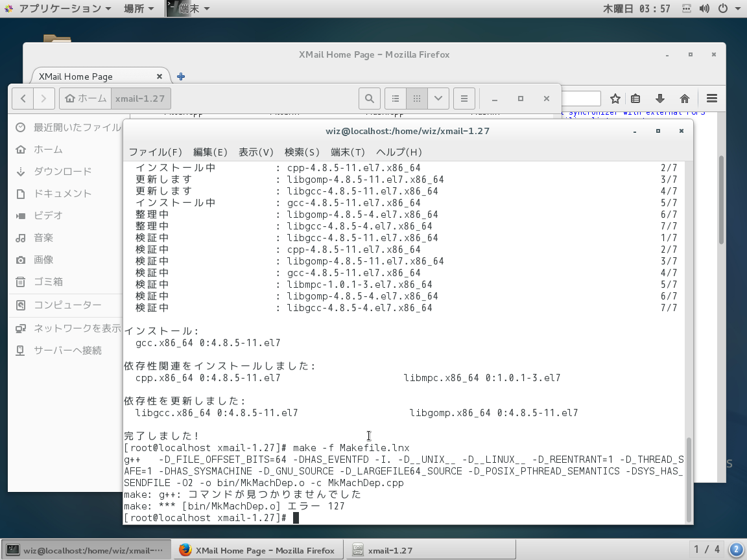Click the volume speaker icon in top panel

(x=704, y=8)
